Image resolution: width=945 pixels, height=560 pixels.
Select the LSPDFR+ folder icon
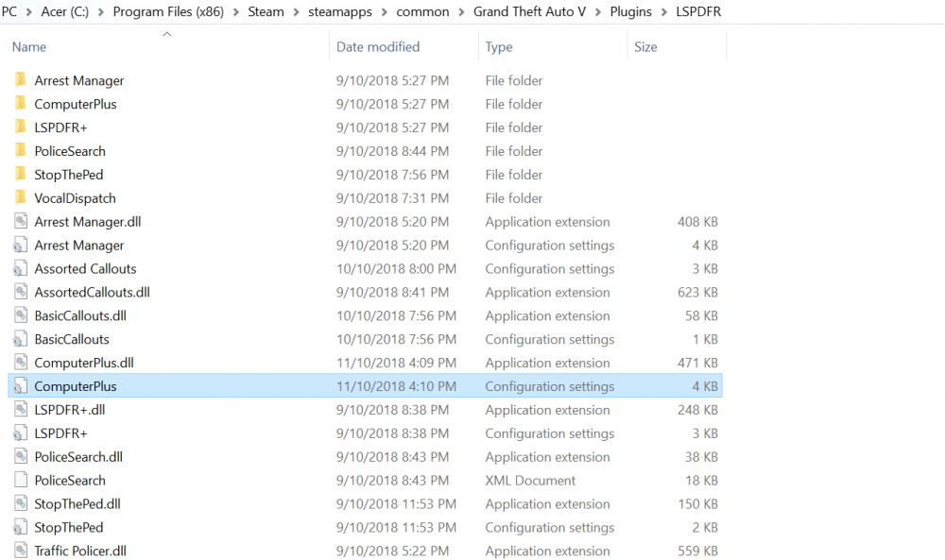click(21, 127)
